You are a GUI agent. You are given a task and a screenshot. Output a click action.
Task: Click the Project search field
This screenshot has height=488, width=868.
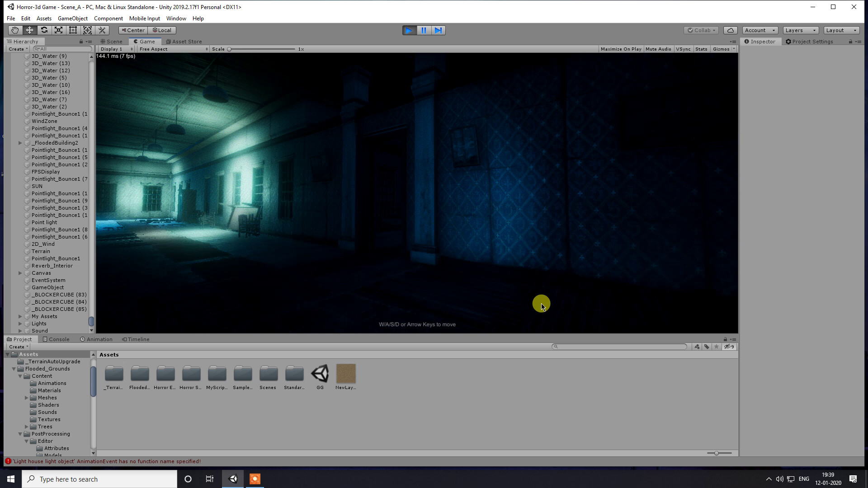pos(619,347)
